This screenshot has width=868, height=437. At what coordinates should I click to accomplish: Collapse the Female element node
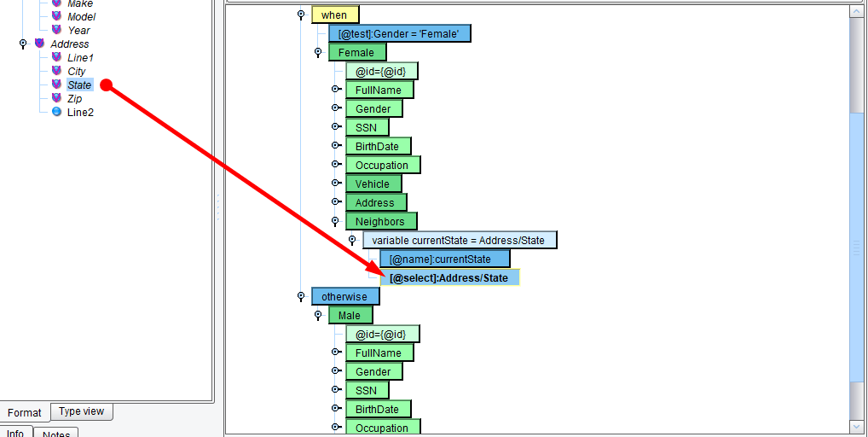pos(318,52)
